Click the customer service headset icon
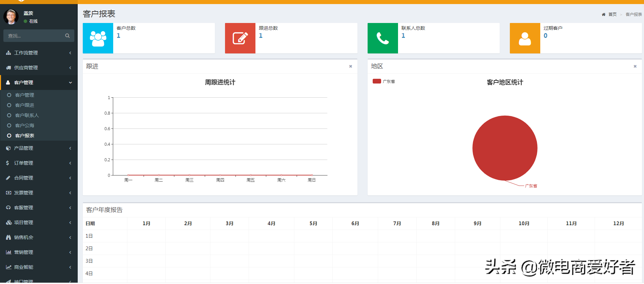 (8, 208)
